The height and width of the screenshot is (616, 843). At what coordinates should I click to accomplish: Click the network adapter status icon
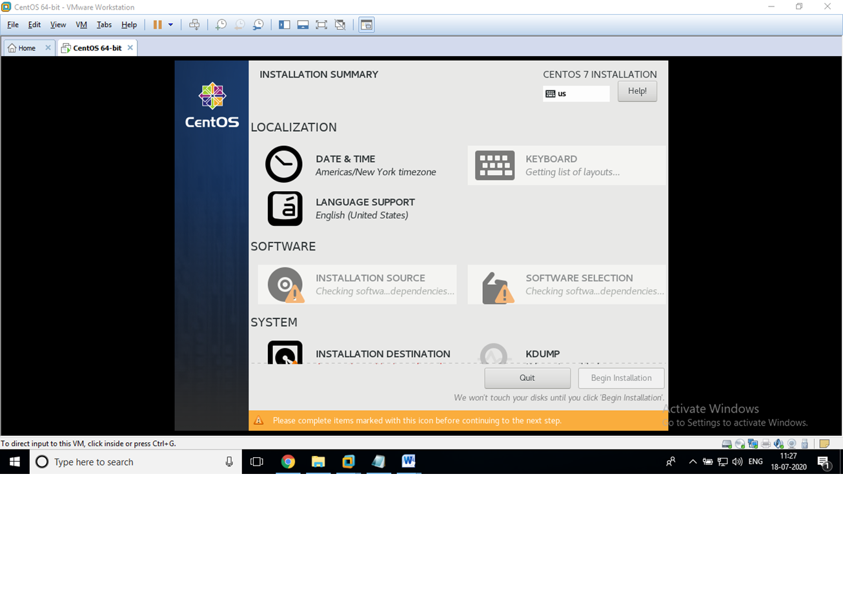752,444
